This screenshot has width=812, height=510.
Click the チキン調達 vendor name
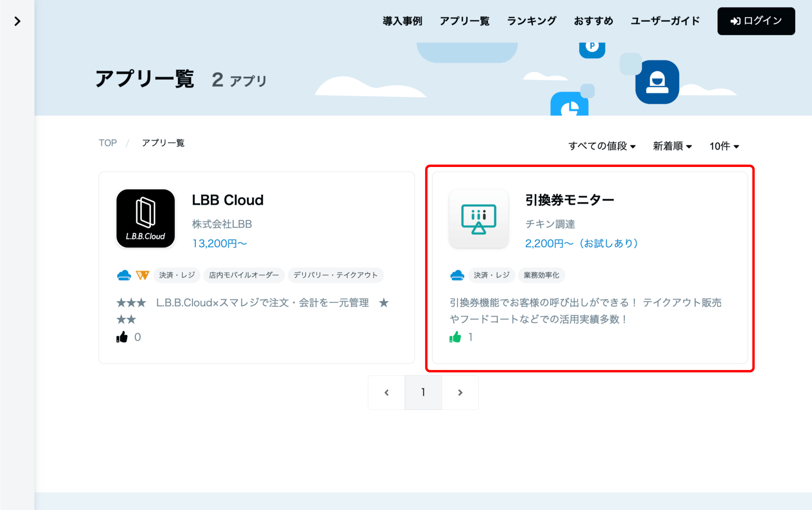[x=550, y=224]
